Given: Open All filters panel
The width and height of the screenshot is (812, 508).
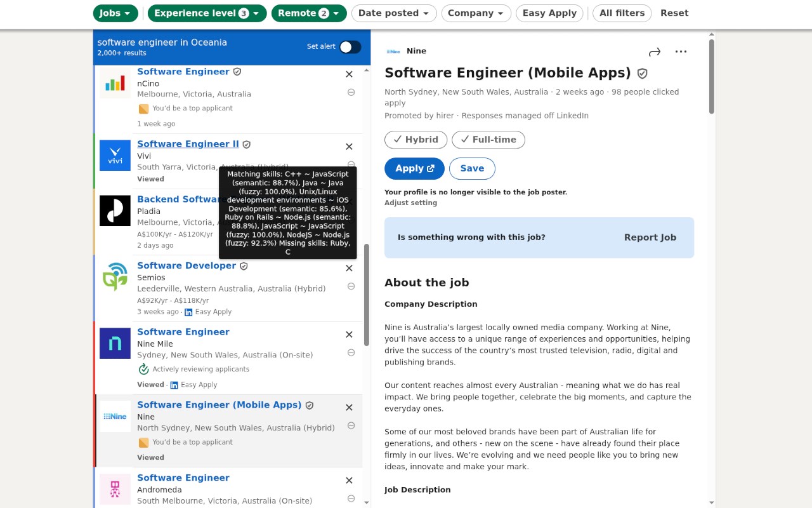Looking at the screenshot, I should [622, 13].
